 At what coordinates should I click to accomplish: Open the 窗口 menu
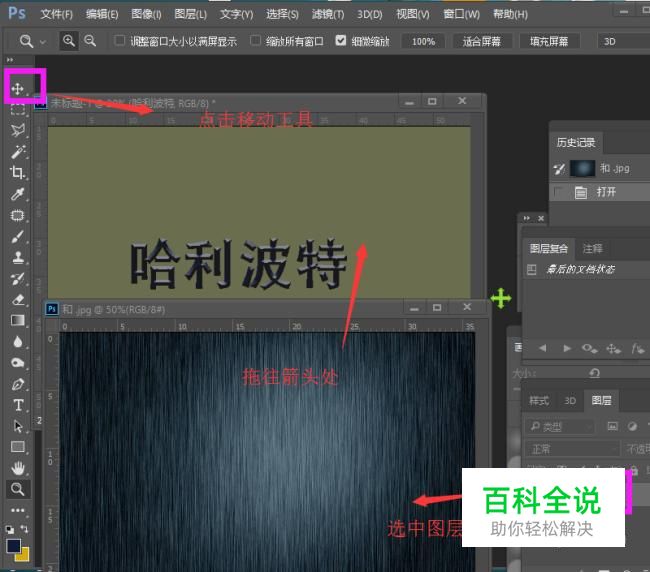pyautogui.click(x=461, y=15)
